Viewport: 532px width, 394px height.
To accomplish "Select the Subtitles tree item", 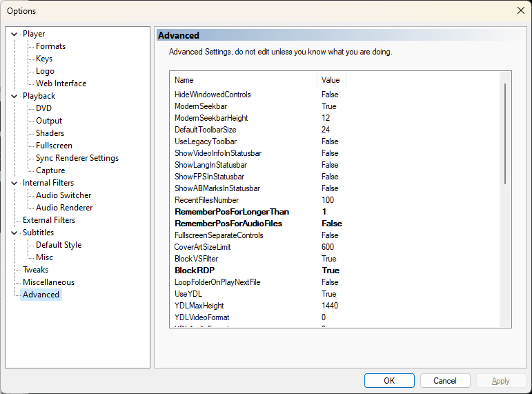I will (x=39, y=233).
